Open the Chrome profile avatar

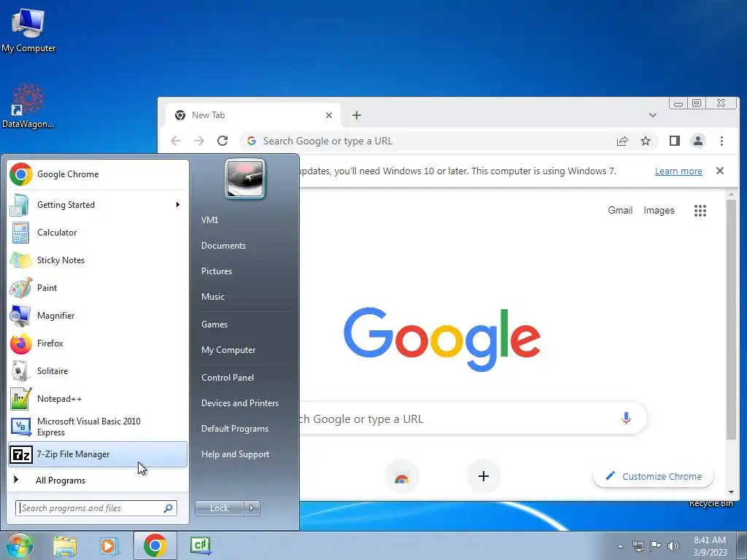(698, 141)
